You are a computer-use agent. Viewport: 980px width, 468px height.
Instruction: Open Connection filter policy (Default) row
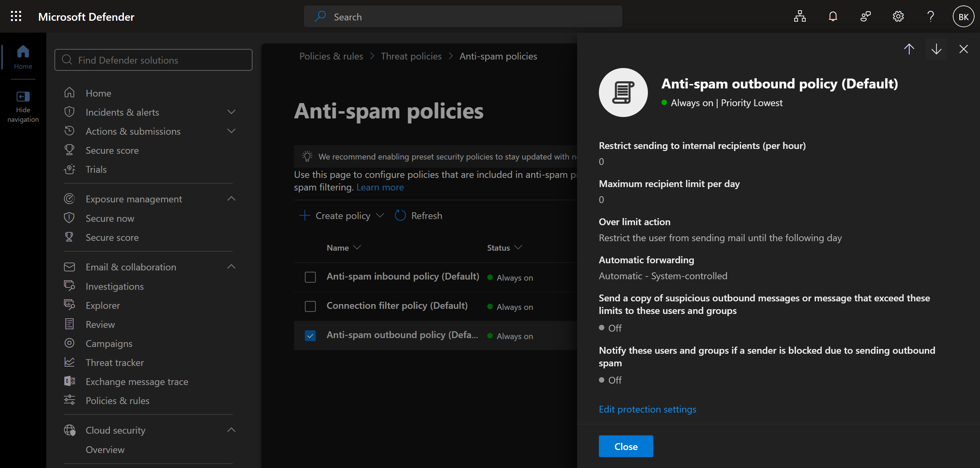[397, 306]
